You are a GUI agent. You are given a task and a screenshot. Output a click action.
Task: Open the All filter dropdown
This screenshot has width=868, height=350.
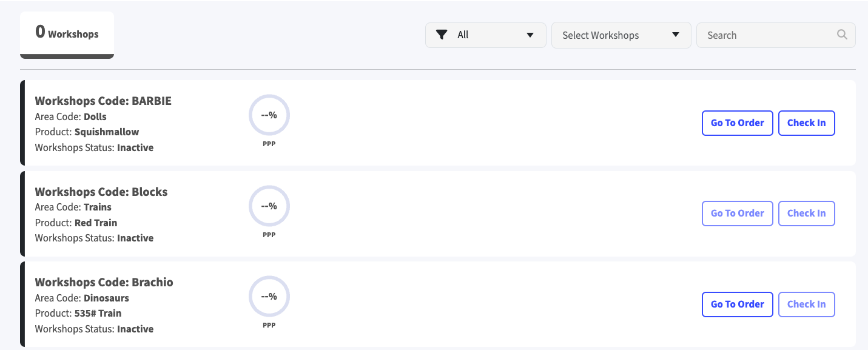point(486,35)
